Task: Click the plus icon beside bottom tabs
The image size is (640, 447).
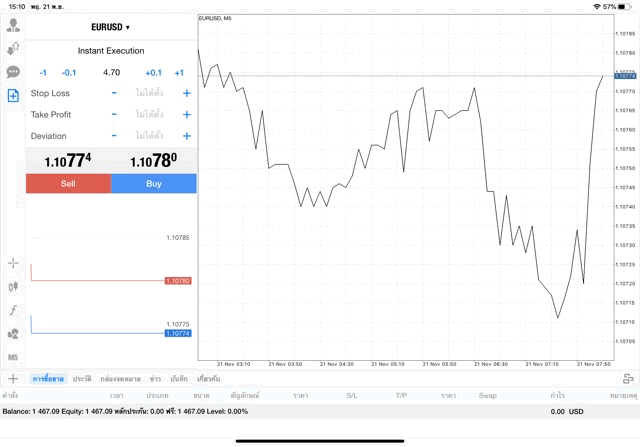Action: point(13,379)
